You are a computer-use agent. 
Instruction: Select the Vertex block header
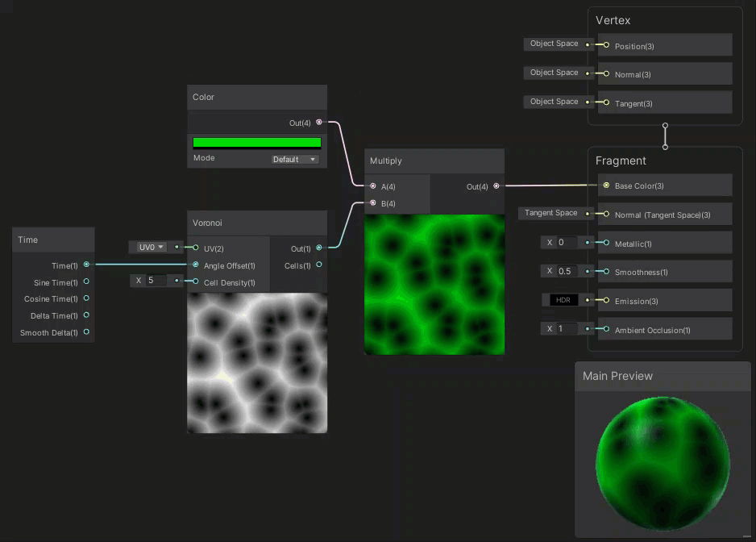pyautogui.click(x=613, y=20)
